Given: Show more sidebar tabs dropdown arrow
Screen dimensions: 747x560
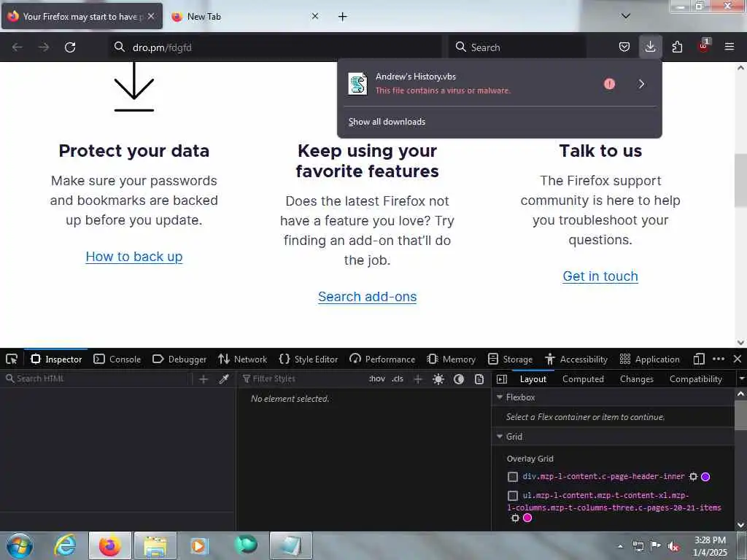Looking at the screenshot, I should (741, 379).
